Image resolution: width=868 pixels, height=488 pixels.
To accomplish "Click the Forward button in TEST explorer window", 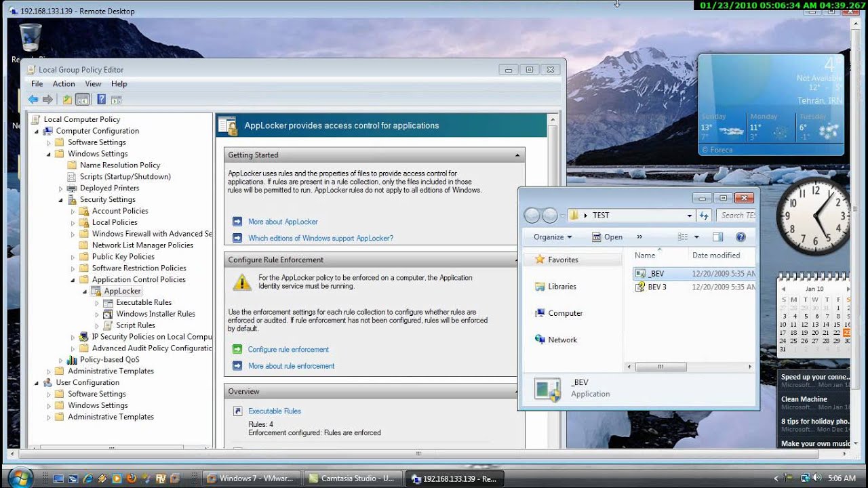I will 550,216.
